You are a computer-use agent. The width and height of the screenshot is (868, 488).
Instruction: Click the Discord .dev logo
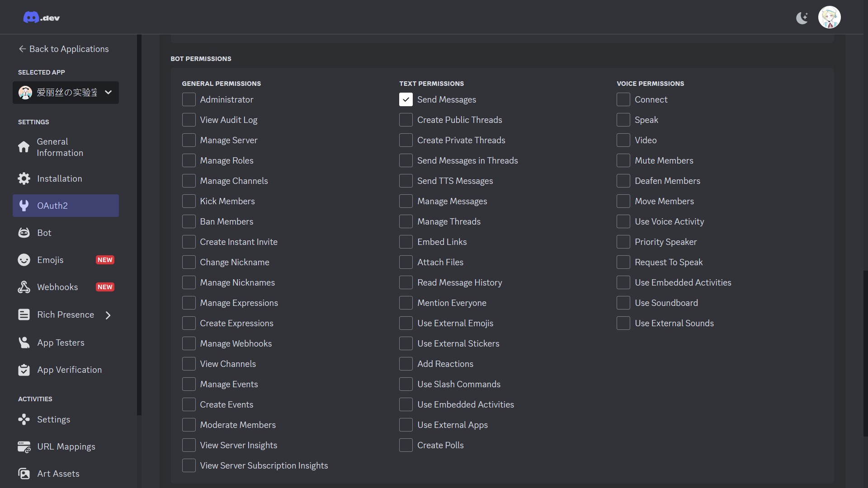[x=41, y=18]
